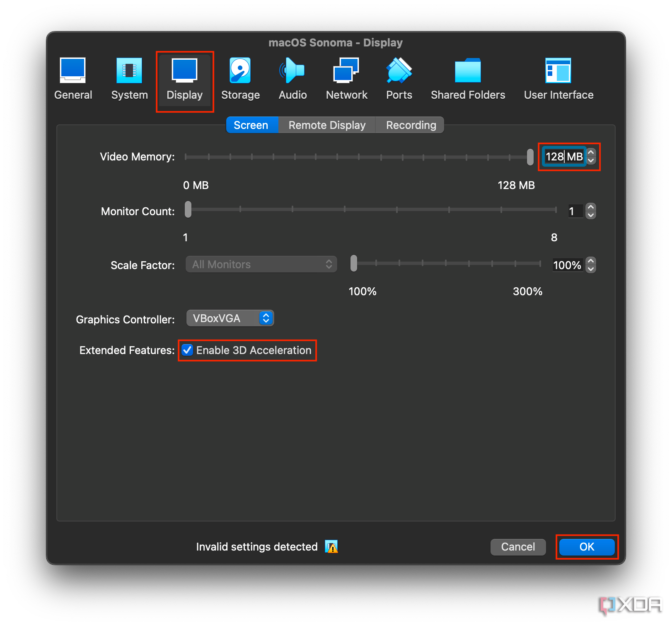Image resolution: width=672 pixels, height=626 pixels.
Task: Click the Video Memory 128 MB field
Action: 564,157
